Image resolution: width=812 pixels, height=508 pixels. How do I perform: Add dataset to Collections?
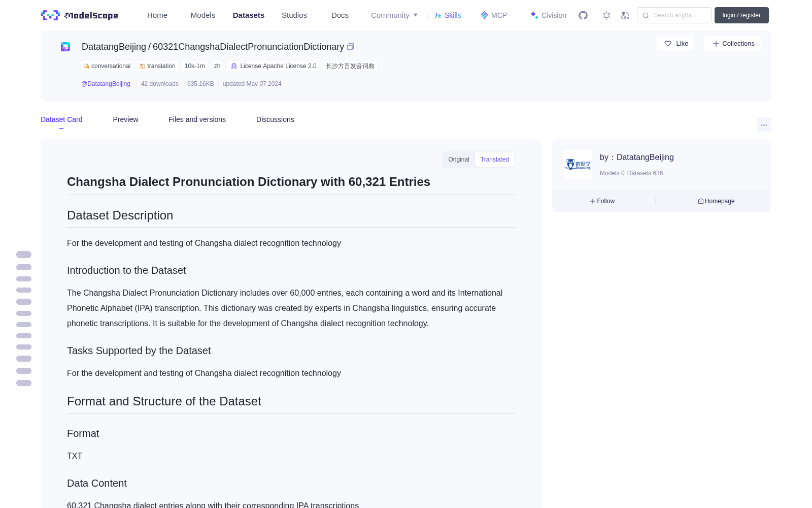(x=733, y=44)
